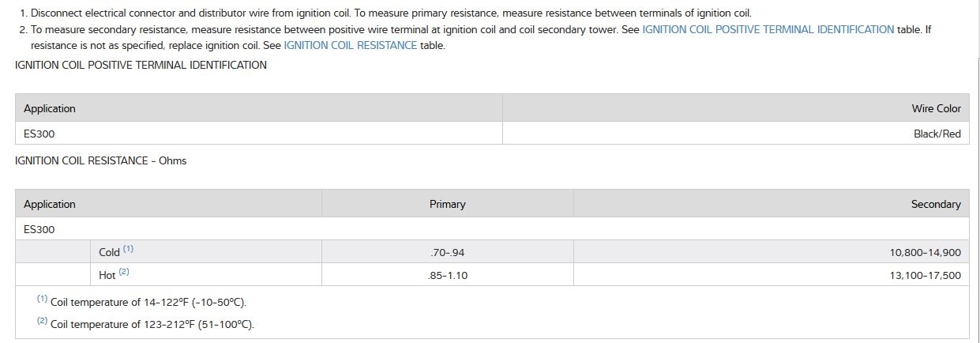Open the IGNITION COIL POSITIVE TERMINAL IDENTIFICATION link
The height and width of the screenshot is (343, 980).
768,29
